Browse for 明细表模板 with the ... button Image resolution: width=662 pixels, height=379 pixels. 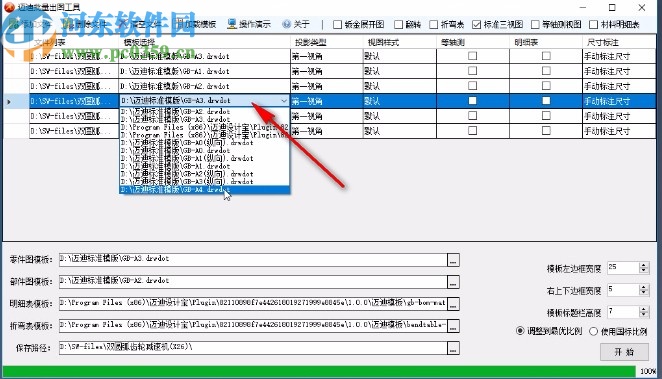(x=453, y=304)
